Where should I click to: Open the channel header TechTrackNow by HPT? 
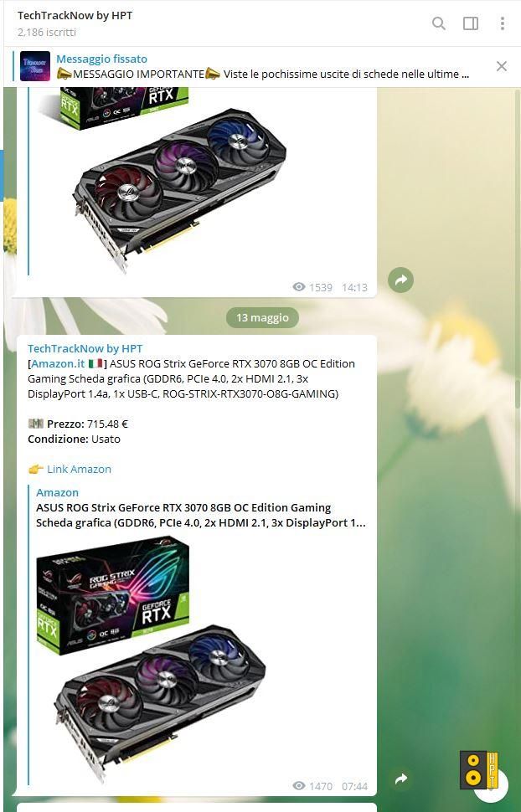(x=75, y=16)
